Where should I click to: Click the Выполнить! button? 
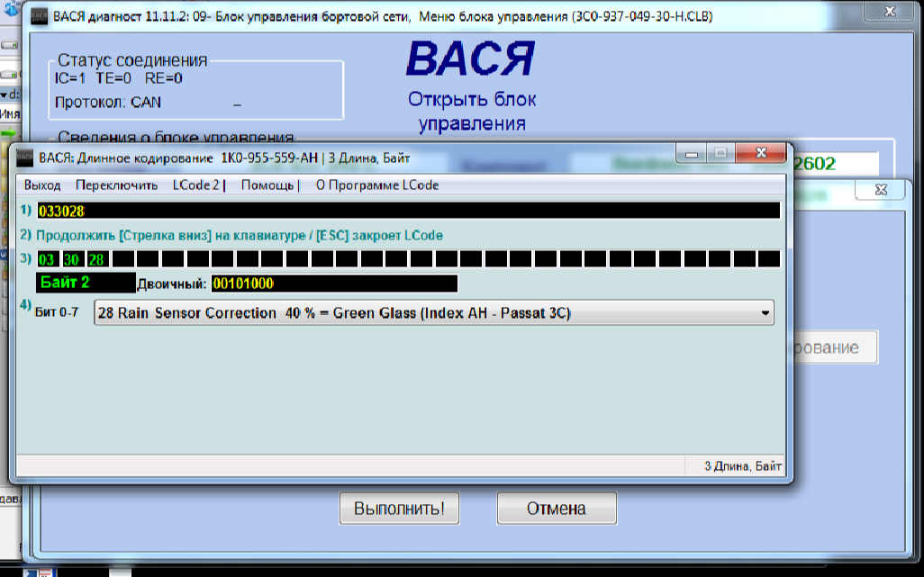[399, 508]
